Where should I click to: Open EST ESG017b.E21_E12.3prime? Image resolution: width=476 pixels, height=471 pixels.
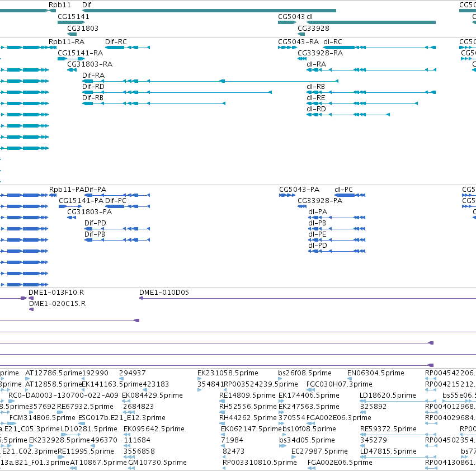coord(122,418)
